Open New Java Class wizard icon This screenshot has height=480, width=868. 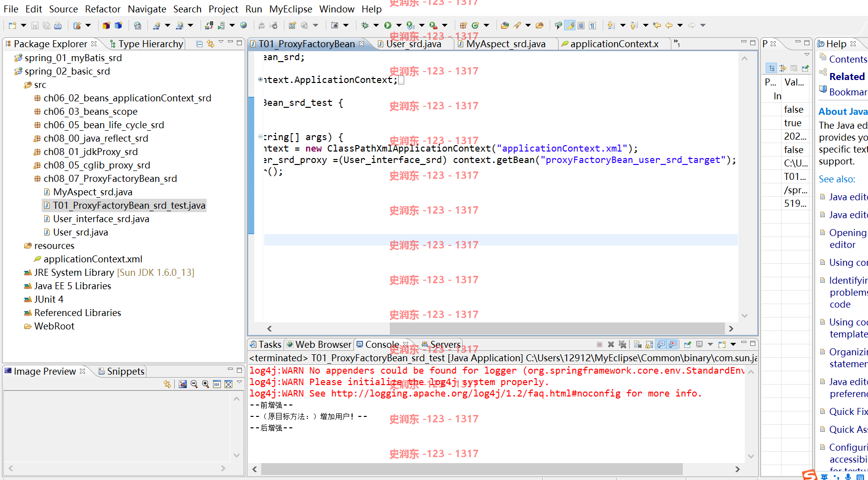(x=475, y=25)
